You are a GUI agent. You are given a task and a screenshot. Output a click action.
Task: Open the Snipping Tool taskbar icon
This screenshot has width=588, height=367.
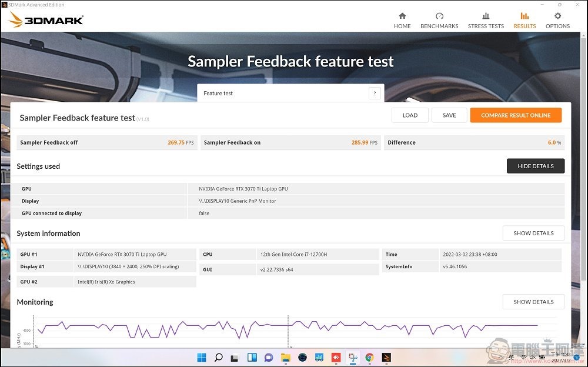[352, 358]
